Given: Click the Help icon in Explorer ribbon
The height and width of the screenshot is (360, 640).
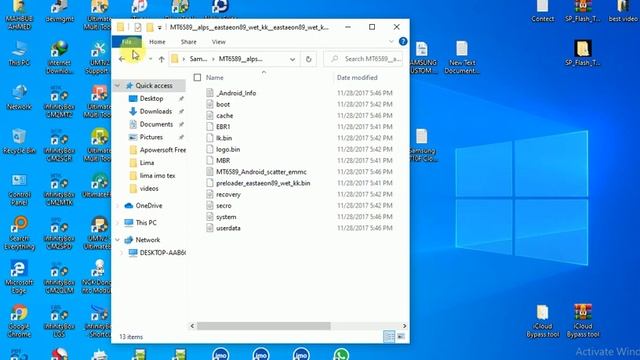Looking at the screenshot, I should pos(403,42).
